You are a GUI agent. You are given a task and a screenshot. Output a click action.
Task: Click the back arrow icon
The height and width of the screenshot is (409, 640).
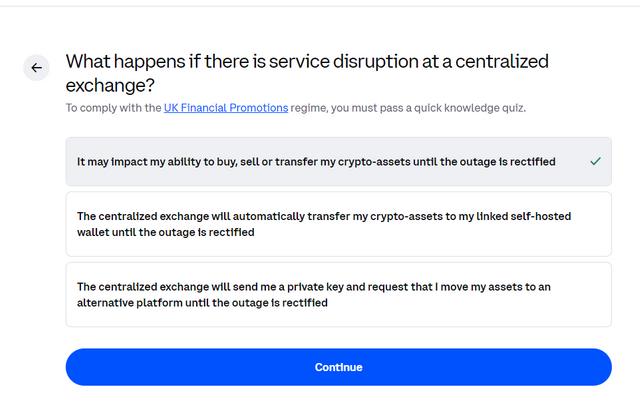(x=37, y=68)
